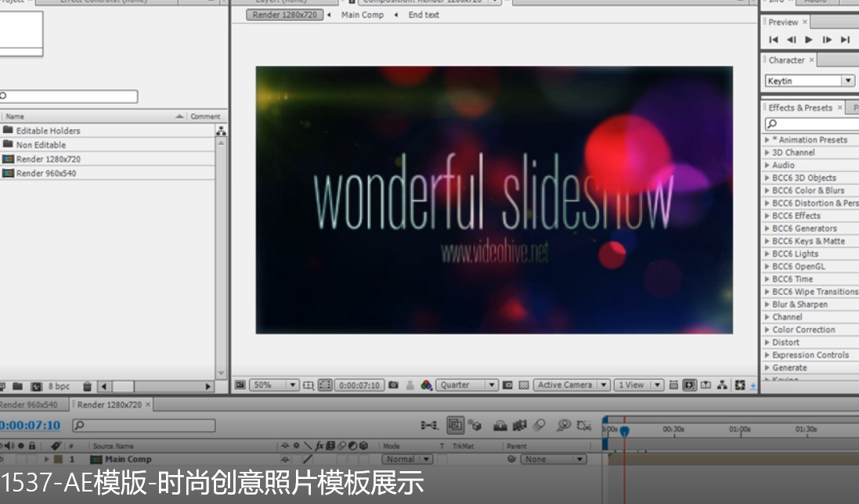Click the blue timeline timecode 0:00:07:10
The height and width of the screenshot is (504, 859).
30,425
